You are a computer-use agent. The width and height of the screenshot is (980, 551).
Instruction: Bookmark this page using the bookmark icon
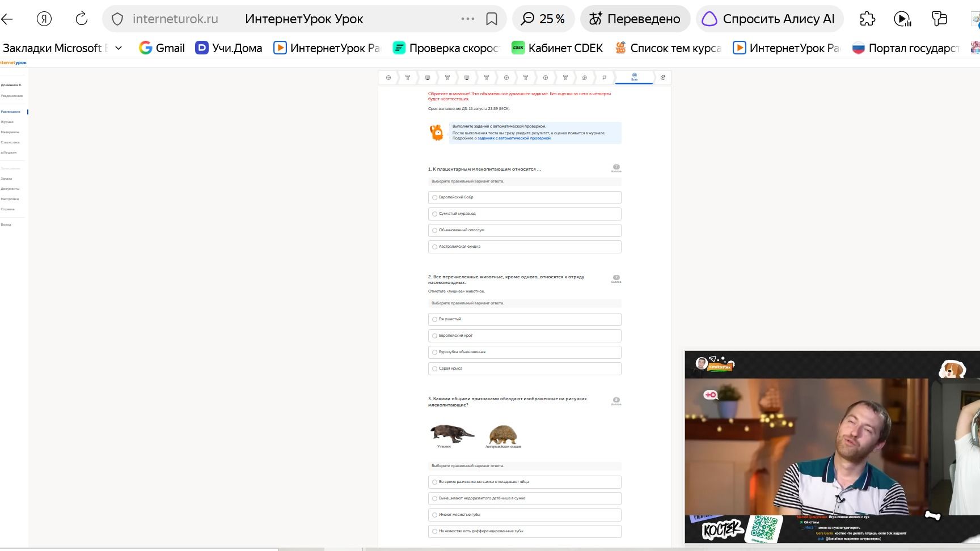[x=492, y=19]
